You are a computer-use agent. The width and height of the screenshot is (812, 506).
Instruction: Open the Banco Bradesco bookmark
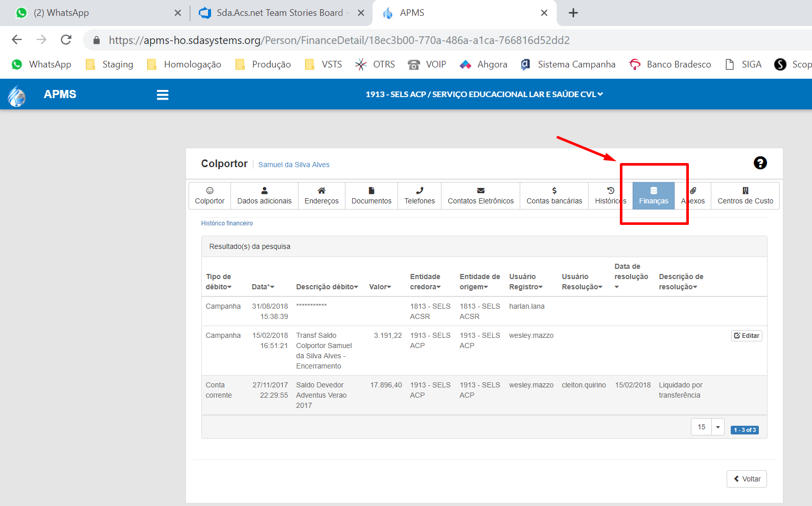[x=670, y=64]
